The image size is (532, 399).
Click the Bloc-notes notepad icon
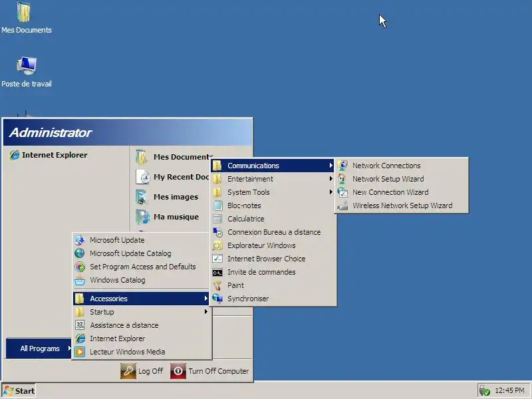[x=217, y=205]
